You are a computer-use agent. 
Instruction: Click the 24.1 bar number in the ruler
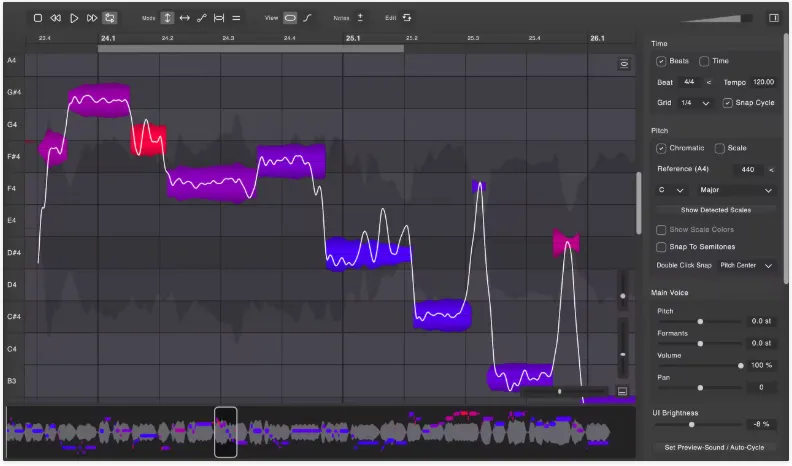(x=108, y=38)
